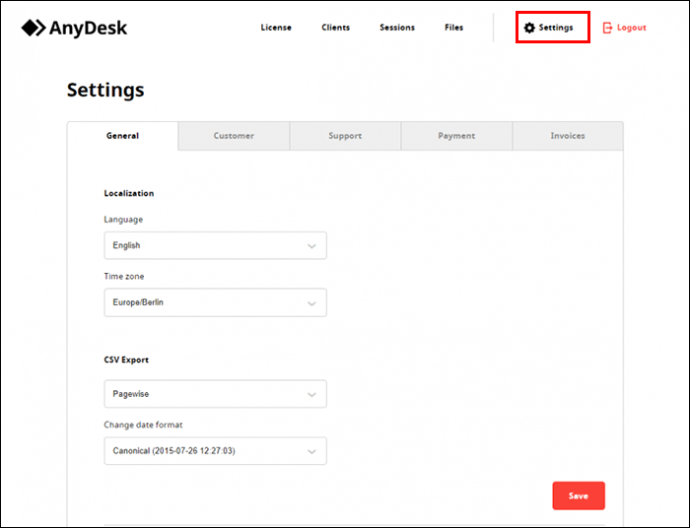This screenshot has height=528, width=690.
Task: Click the chevron of the Time zone dropdown
Action: pos(312,303)
